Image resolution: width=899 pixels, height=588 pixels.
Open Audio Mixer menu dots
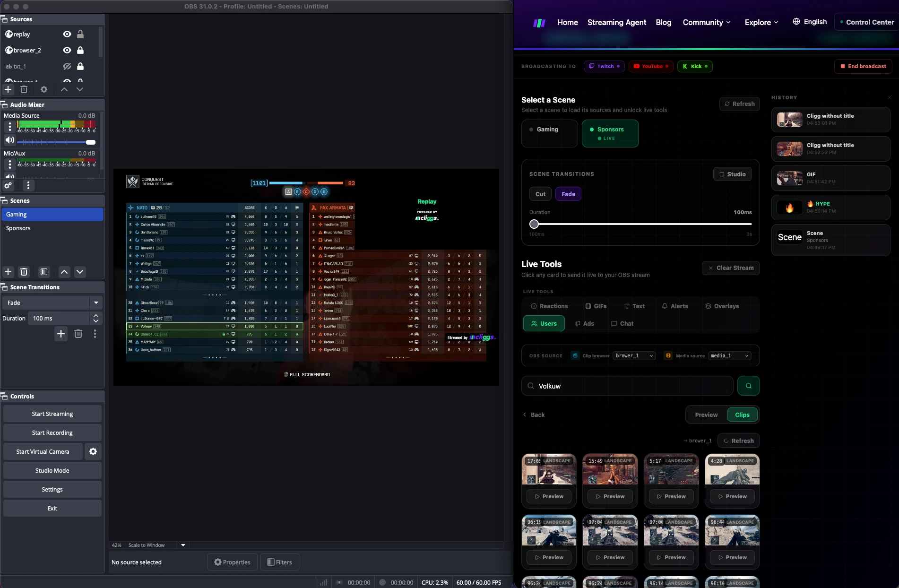pos(28,185)
